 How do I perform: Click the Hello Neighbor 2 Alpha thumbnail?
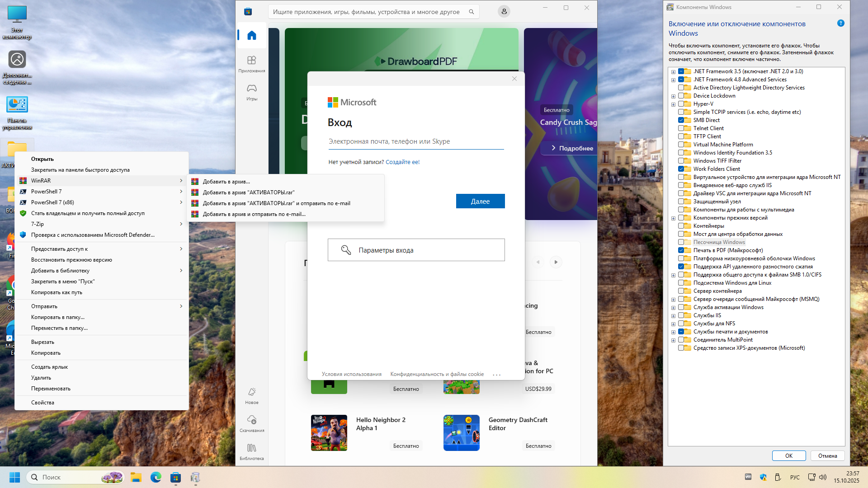(329, 433)
